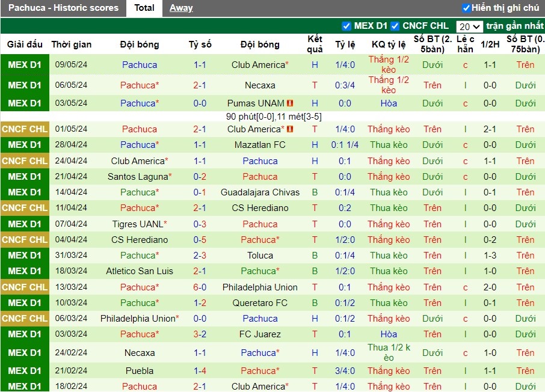Click the 90 phút[0-0],11 mét[3-5] note
The height and width of the screenshot is (392, 545).
tap(274, 117)
